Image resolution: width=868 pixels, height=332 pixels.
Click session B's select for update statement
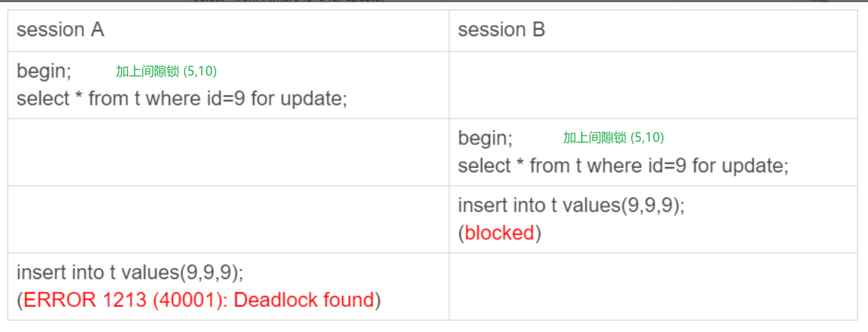[x=623, y=166]
